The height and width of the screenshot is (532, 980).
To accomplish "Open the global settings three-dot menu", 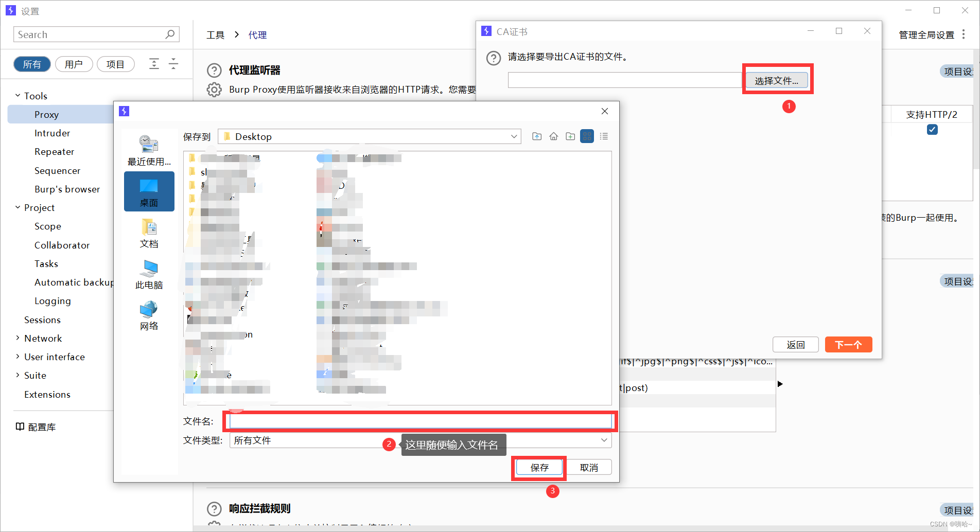I will click(964, 34).
